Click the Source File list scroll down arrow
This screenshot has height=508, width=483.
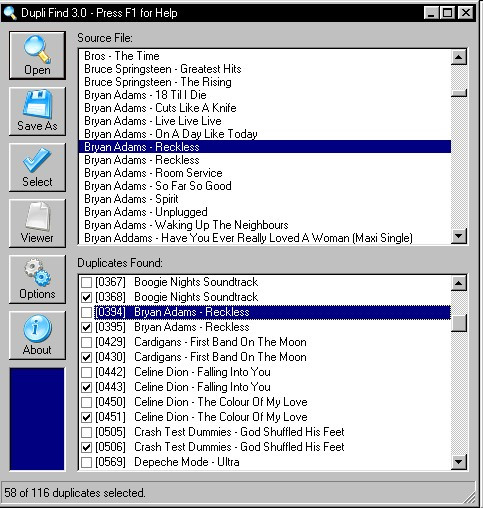click(x=459, y=236)
